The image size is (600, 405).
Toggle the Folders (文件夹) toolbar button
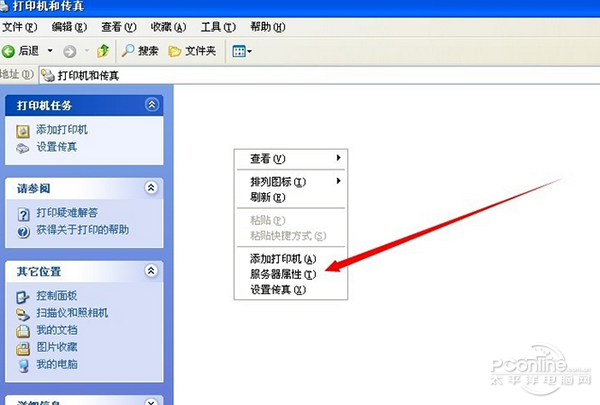pyautogui.click(x=192, y=51)
